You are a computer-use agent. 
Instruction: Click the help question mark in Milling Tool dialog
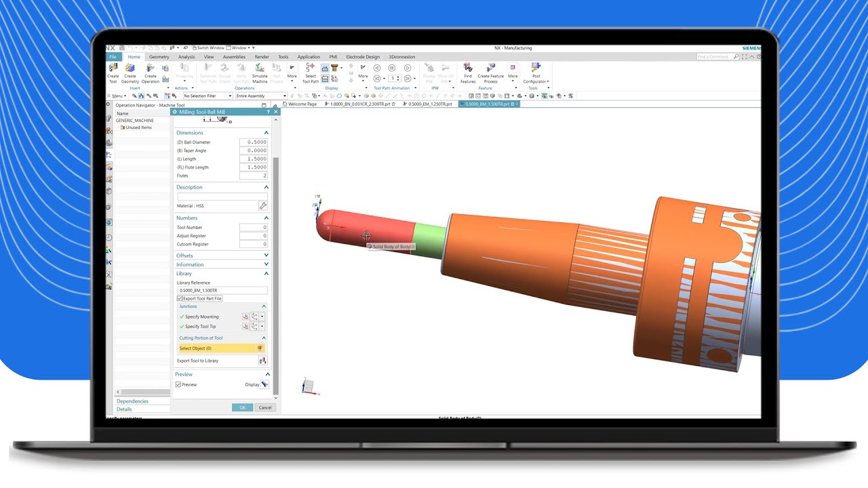tap(269, 112)
